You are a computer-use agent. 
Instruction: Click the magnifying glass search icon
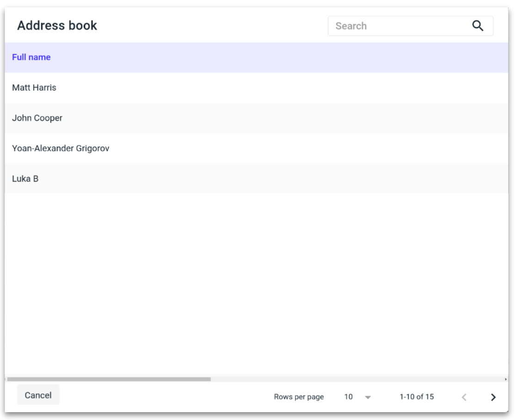(x=479, y=26)
